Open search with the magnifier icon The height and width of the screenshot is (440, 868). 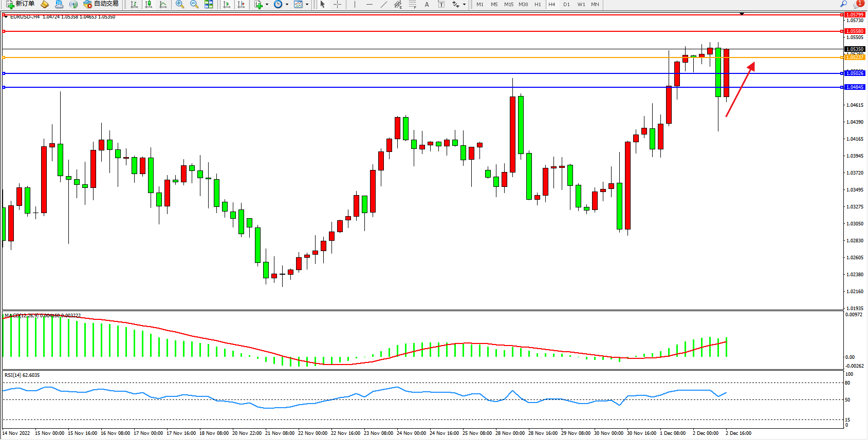[843, 4]
